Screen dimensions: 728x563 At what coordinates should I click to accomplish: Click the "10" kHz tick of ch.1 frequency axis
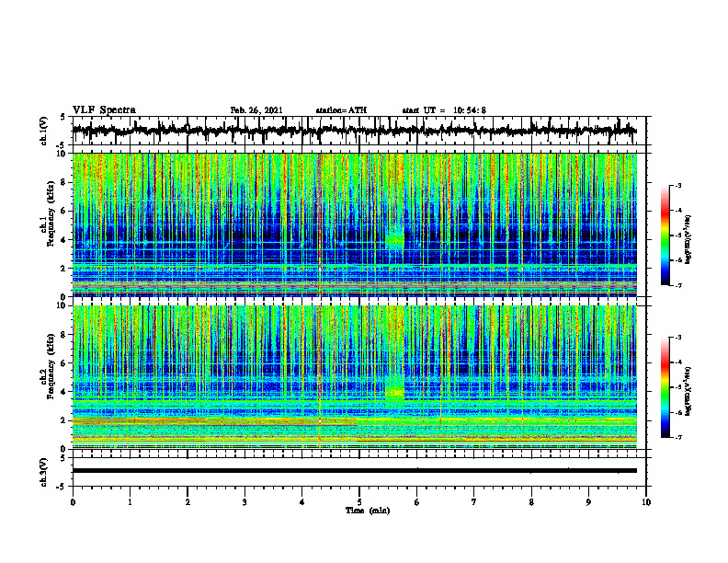(62, 154)
